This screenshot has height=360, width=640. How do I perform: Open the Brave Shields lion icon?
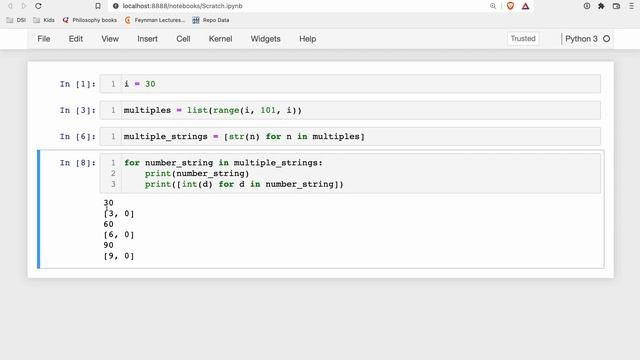click(x=510, y=6)
